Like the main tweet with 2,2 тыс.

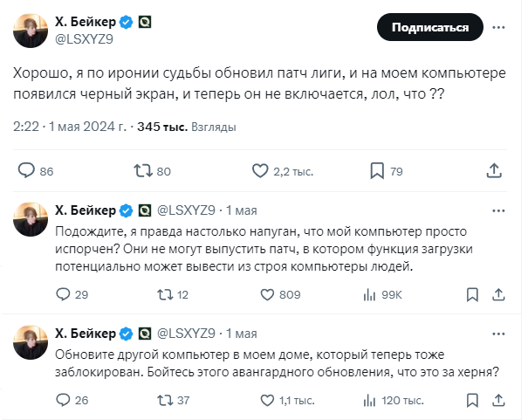click(259, 171)
